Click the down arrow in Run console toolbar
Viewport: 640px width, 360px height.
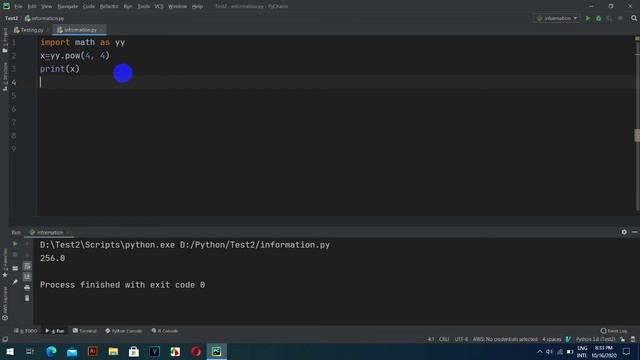(27, 255)
